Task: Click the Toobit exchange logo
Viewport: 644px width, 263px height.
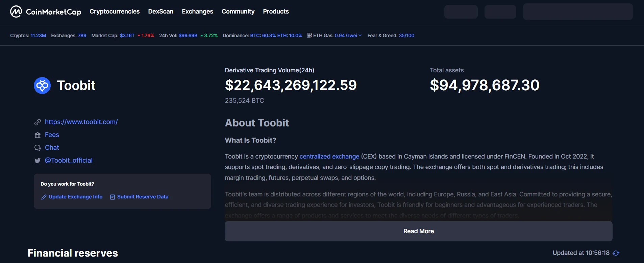Action: point(42,86)
